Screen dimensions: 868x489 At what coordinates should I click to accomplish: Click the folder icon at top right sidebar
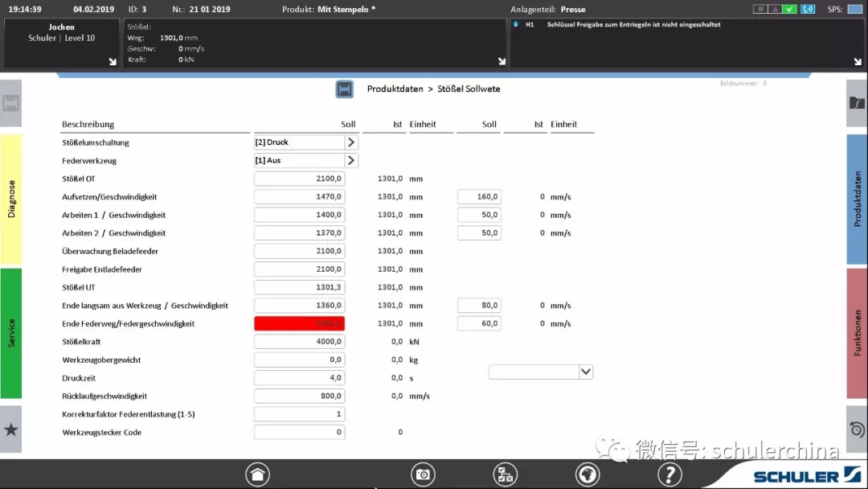pyautogui.click(x=857, y=103)
